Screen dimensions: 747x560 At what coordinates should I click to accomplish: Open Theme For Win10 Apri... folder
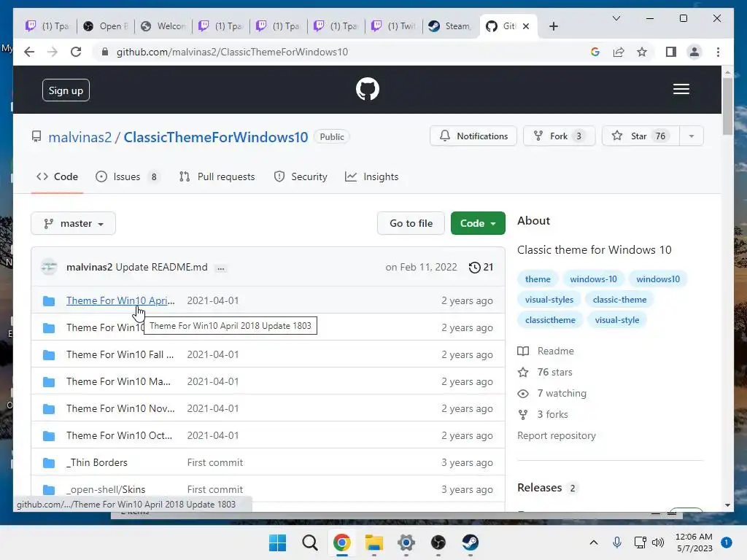click(120, 300)
